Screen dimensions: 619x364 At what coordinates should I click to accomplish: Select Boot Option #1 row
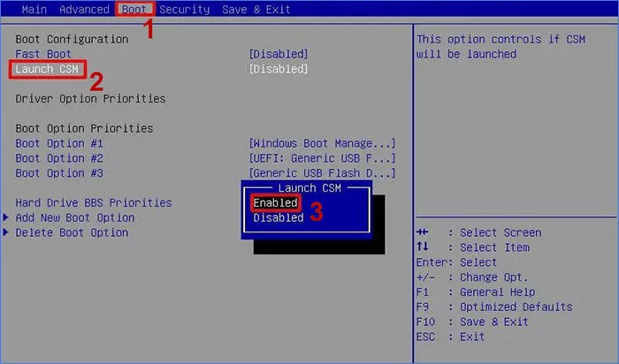(59, 143)
